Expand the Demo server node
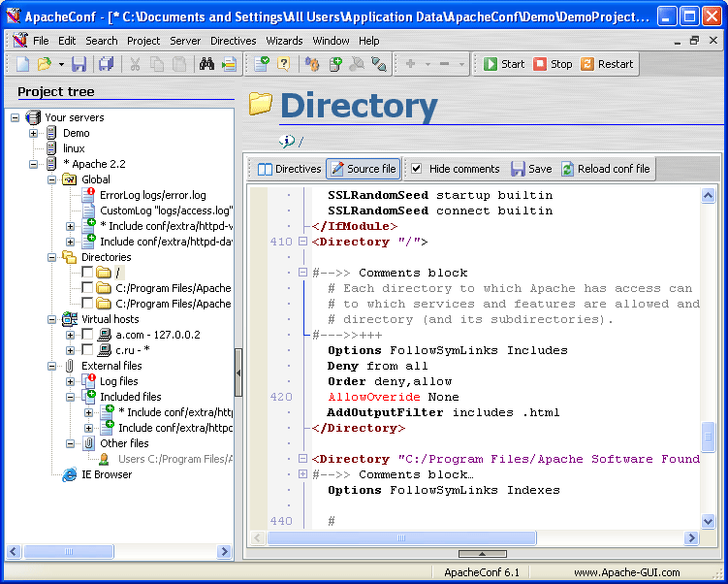The height and width of the screenshot is (584, 728). click(33, 133)
